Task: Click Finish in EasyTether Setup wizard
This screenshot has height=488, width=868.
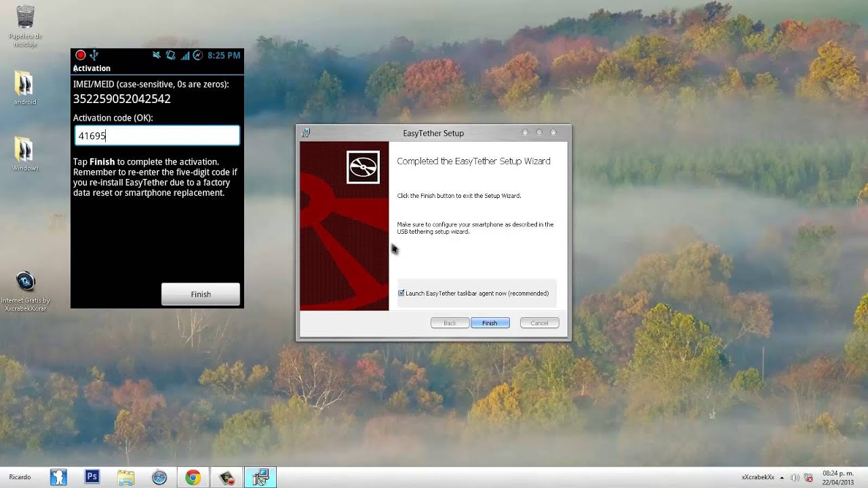Action: click(490, 323)
